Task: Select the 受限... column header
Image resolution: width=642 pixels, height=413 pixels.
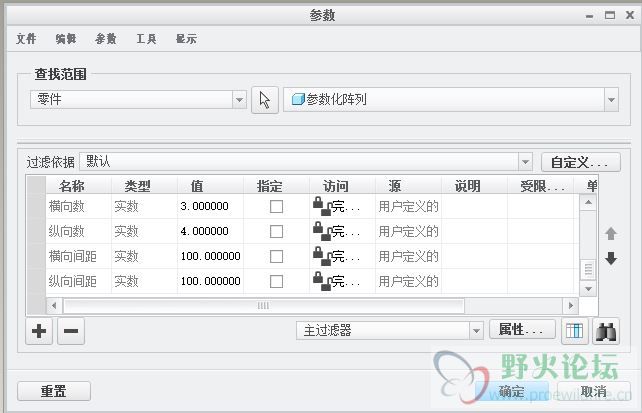Action: pyautogui.click(x=540, y=186)
